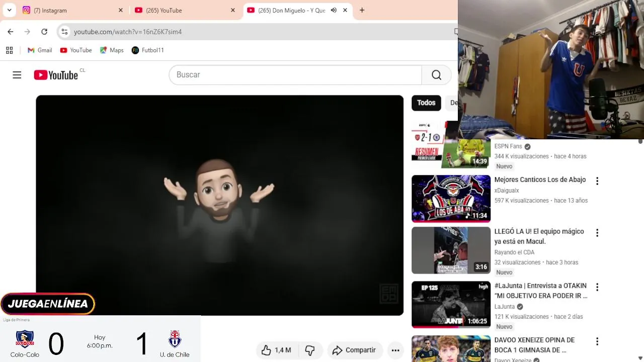
Task: Select the Todos filter chip
Action: click(426, 103)
